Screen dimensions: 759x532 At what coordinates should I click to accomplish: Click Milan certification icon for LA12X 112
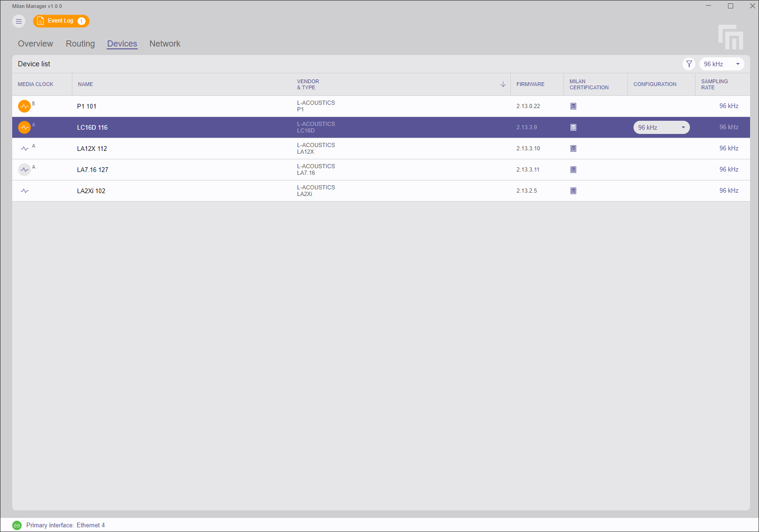coord(573,149)
